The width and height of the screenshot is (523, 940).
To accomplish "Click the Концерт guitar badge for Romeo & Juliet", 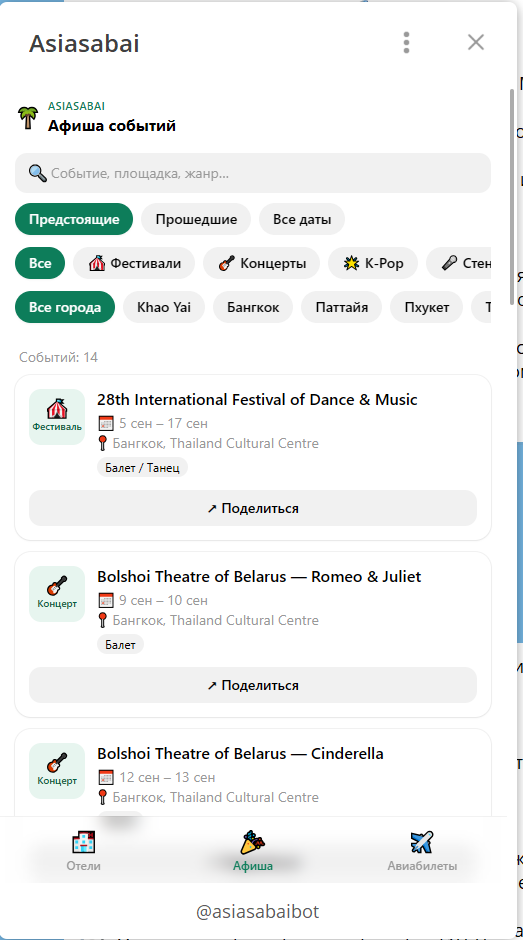I will pyautogui.click(x=57, y=594).
